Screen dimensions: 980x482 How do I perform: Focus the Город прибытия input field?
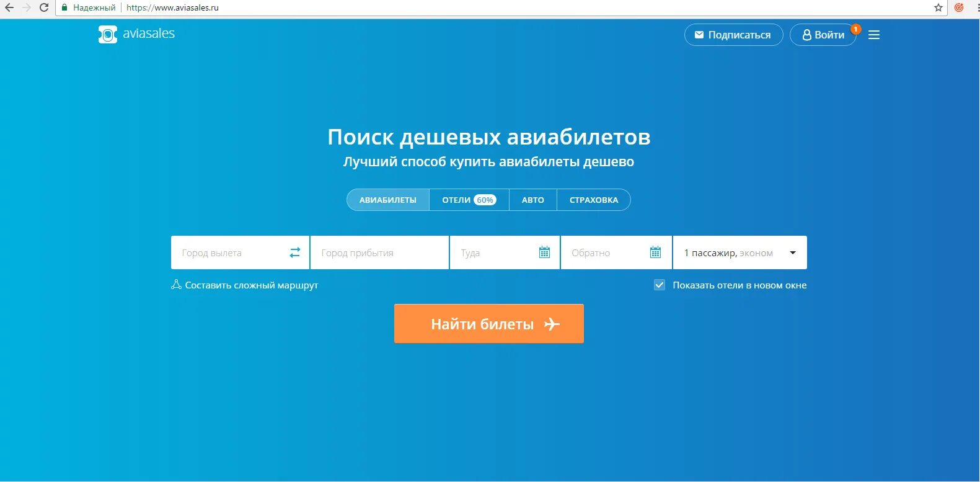(379, 252)
